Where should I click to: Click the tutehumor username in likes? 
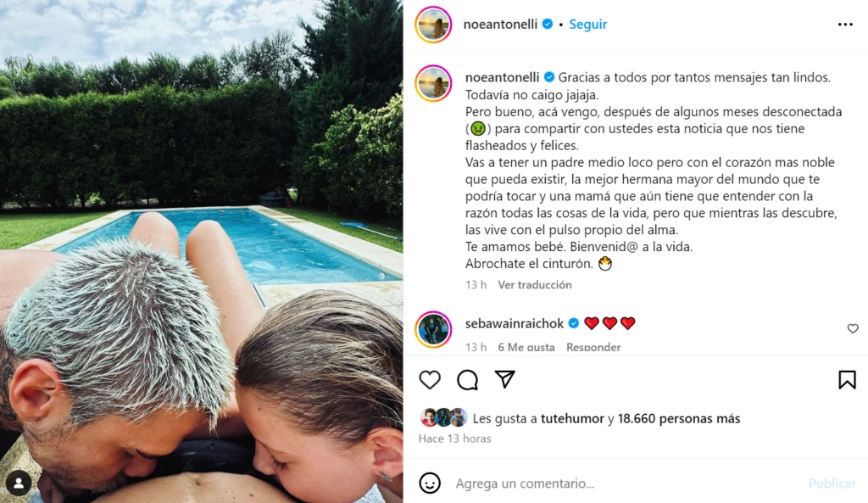pos(572,419)
